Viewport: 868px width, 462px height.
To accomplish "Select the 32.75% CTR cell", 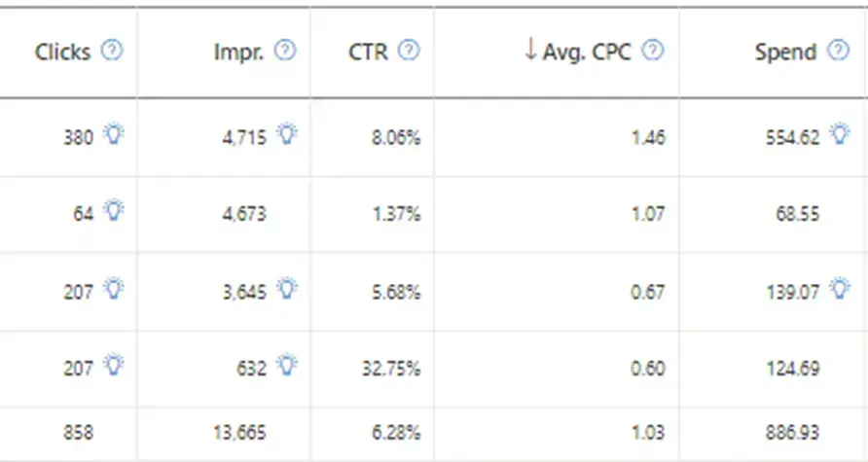I will [x=398, y=369].
